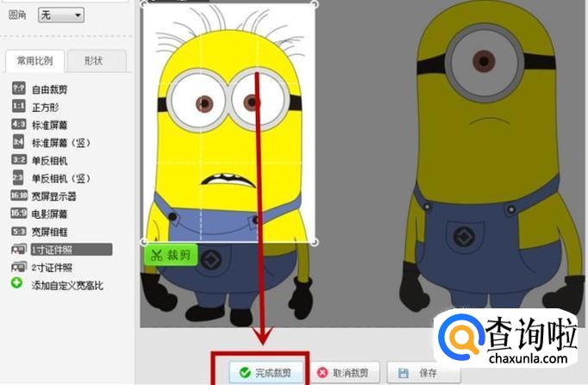
Task: Select the 3:4 portrait standard screen icon
Action: (x=17, y=142)
